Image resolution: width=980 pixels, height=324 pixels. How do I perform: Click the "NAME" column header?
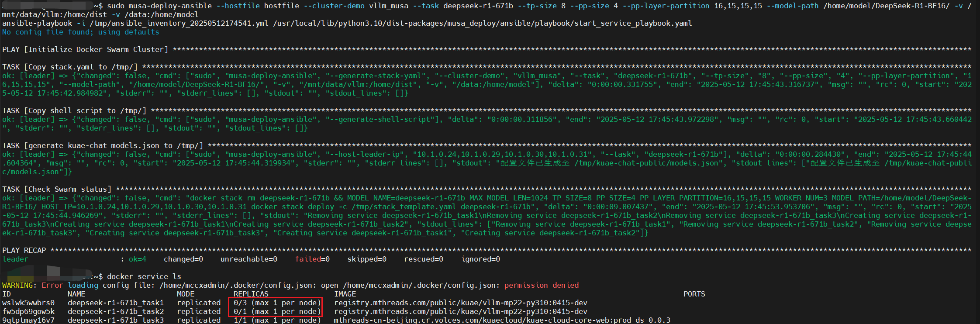pos(76,294)
